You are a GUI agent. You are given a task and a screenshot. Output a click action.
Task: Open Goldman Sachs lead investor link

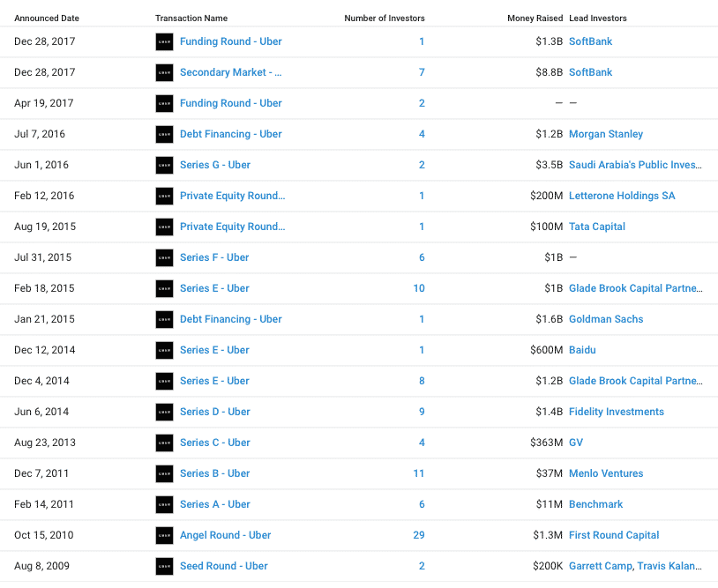coord(606,319)
